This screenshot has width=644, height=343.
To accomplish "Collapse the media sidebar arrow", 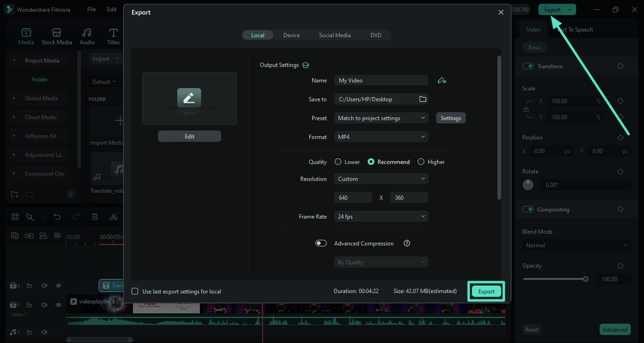I will click(x=70, y=194).
